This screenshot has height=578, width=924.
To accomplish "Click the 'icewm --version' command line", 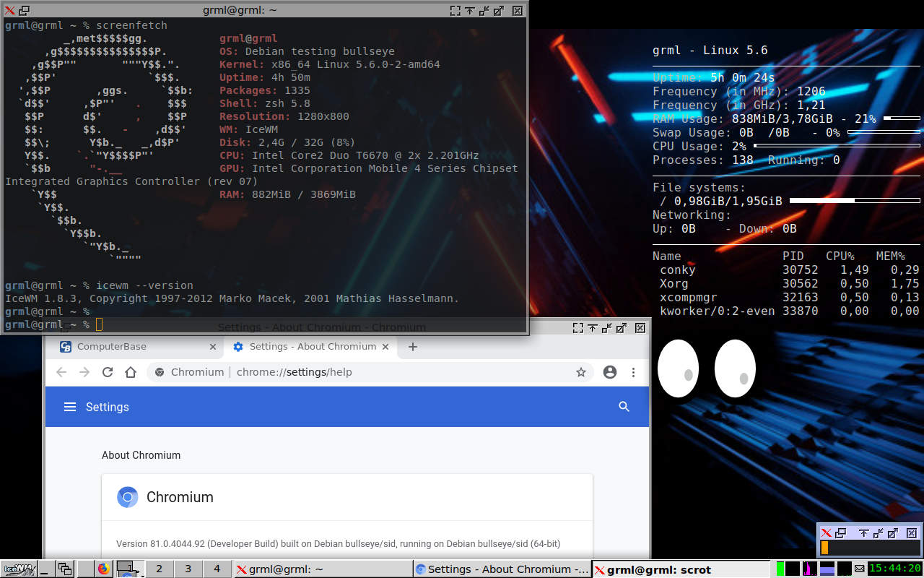I will coord(144,285).
